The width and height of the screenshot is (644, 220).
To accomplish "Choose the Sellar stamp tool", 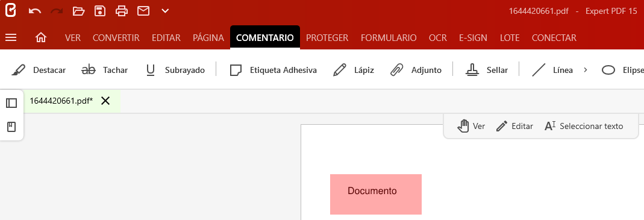I will pyautogui.click(x=487, y=71).
